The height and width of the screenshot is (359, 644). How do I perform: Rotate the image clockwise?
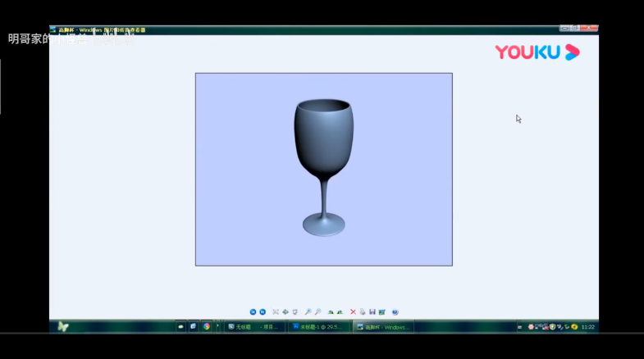(331, 312)
